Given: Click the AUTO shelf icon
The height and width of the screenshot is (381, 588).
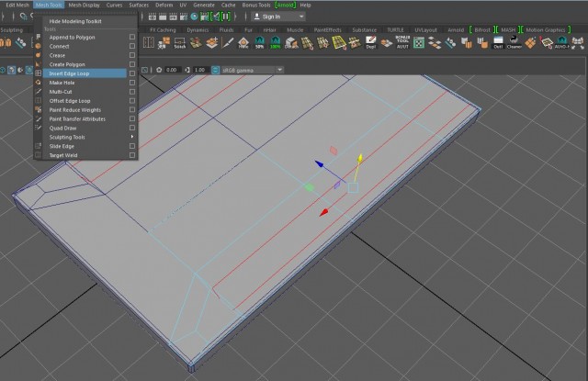Looking at the screenshot, I should [x=561, y=43].
